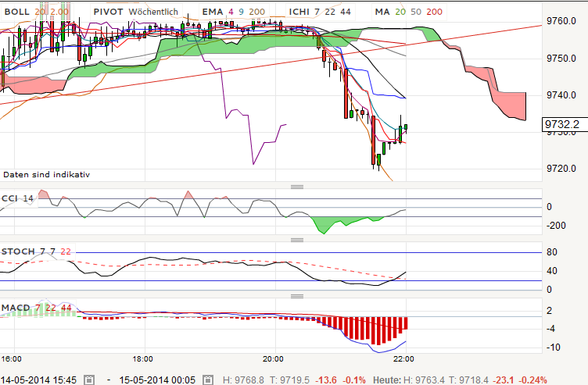The height and width of the screenshot is (385, 588).
Task: Click the grip handle above the MACD panel
Action: pyautogui.click(x=297, y=296)
